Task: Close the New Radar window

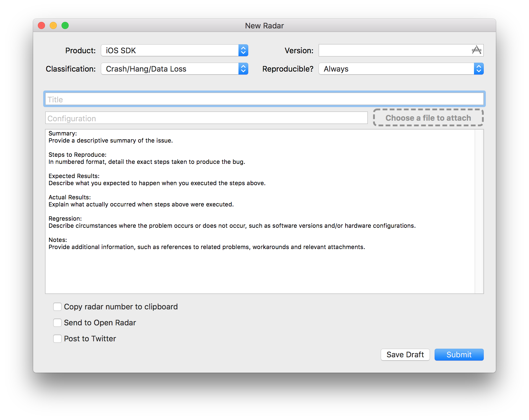Action: click(41, 26)
